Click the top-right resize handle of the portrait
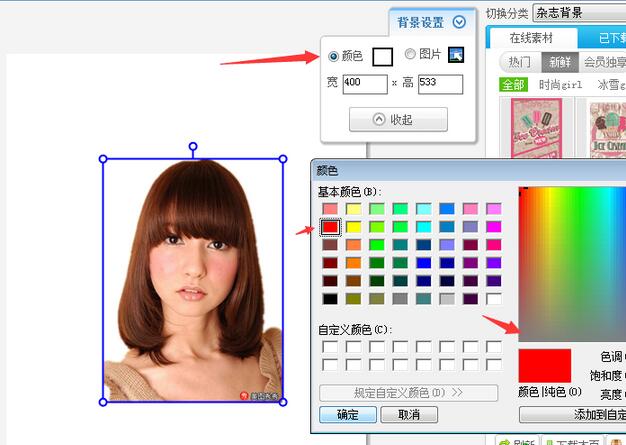This screenshot has width=626, height=445. click(283, 159)
